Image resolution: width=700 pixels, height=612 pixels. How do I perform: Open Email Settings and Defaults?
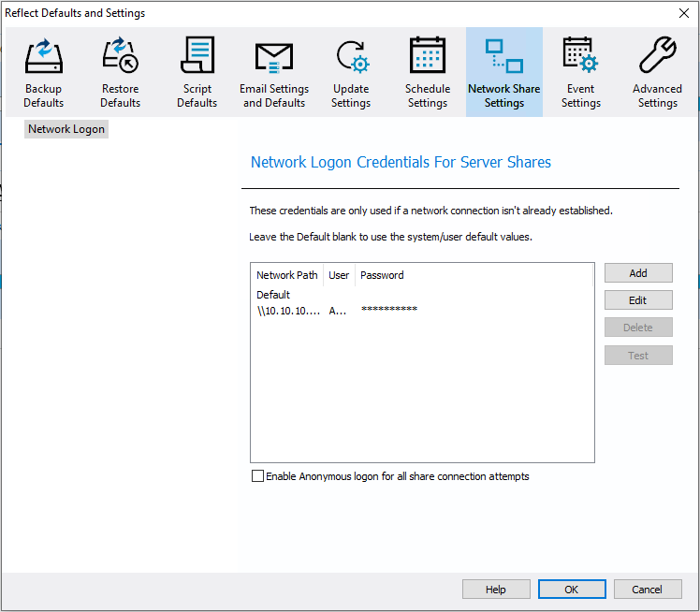[x=273, y=72]
